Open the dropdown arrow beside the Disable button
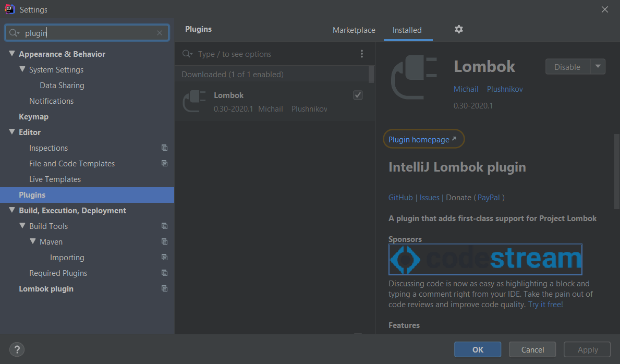Screen dimensions: 620x364 pyautogui.click(x=599, y=66)
